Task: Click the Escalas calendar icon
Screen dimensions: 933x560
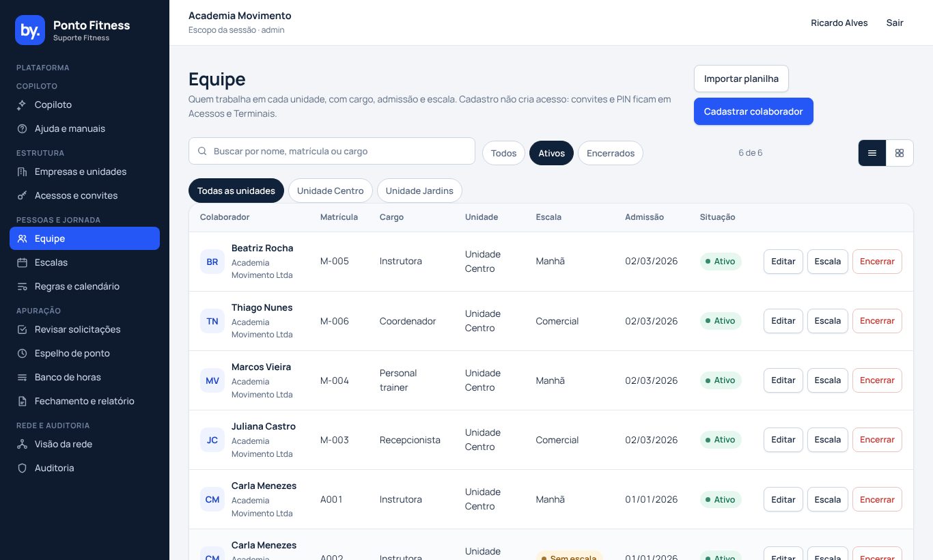Action: [x=22, y=262]
